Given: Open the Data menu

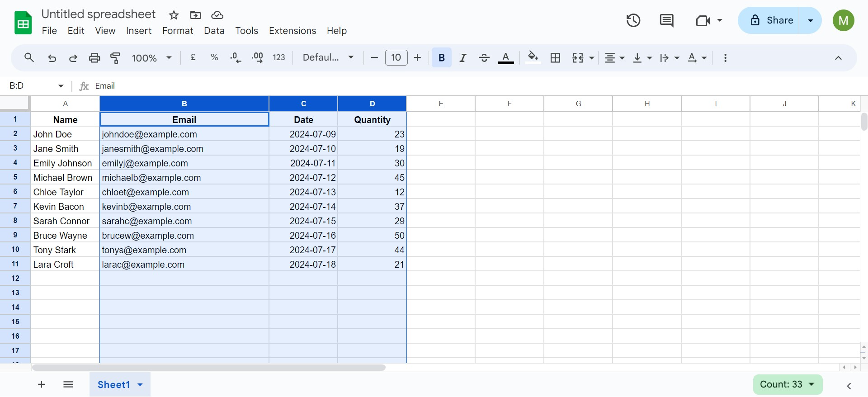Looking at the screenshot, I should click(x=214, y=31).
